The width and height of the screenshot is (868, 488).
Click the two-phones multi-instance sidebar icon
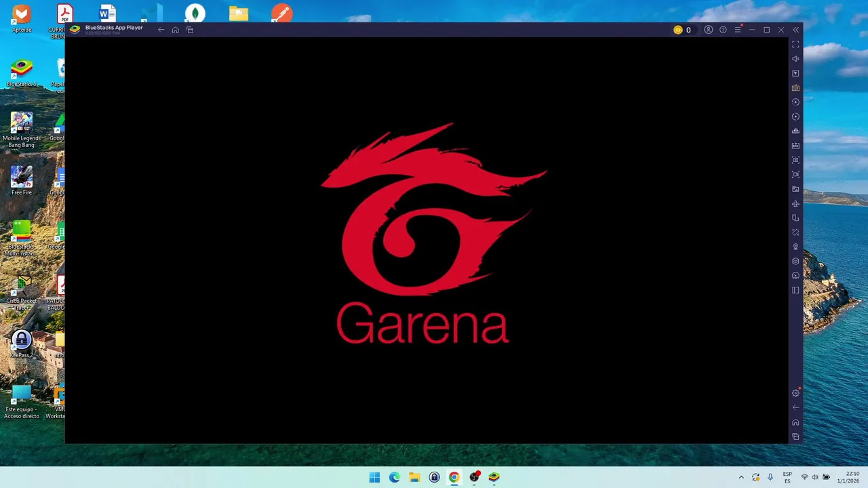pyautogui.click(x=795, y=218)
